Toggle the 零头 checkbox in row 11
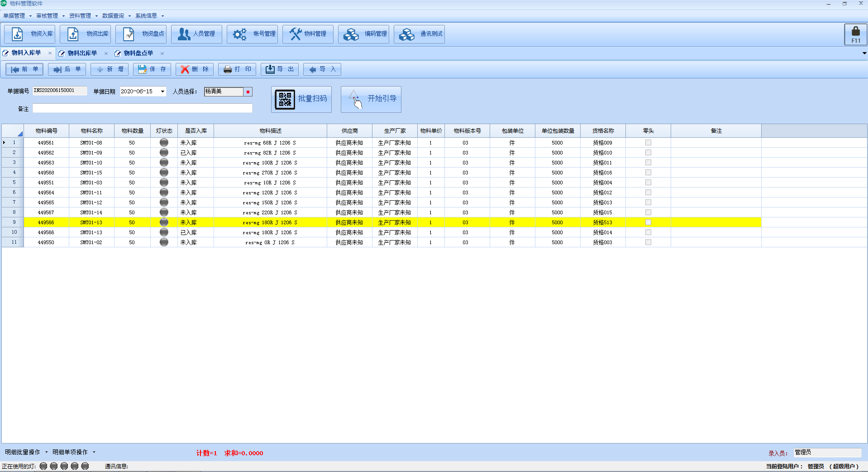This screenshot has height=472, width=868. tap(648, 242)
